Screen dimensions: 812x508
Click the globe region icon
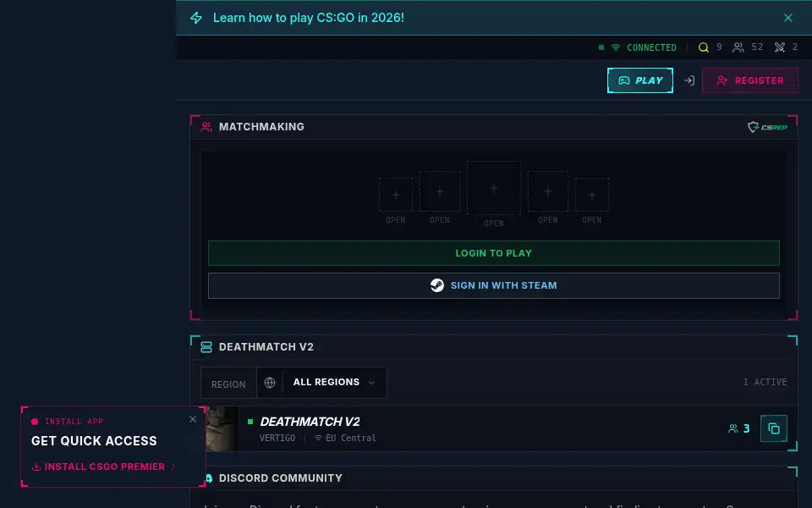point(270,383)
